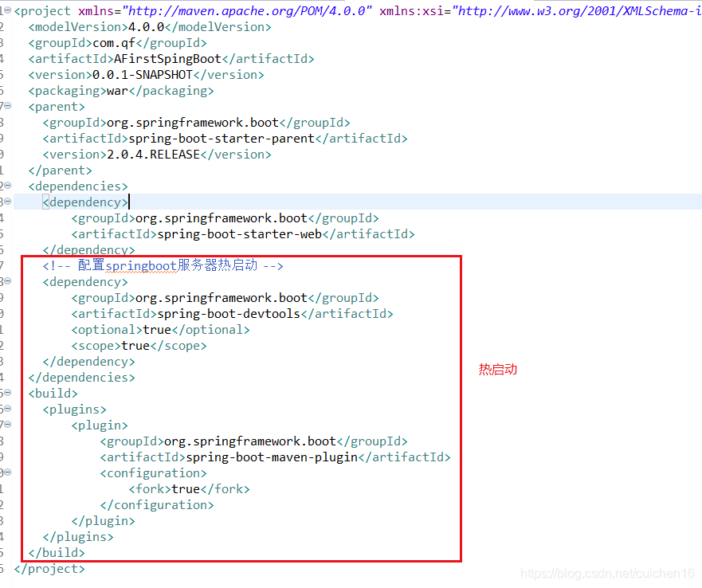Collapse the <plugin> block fold toggle
Screen dimensions: 702x588
click(8, 425)
